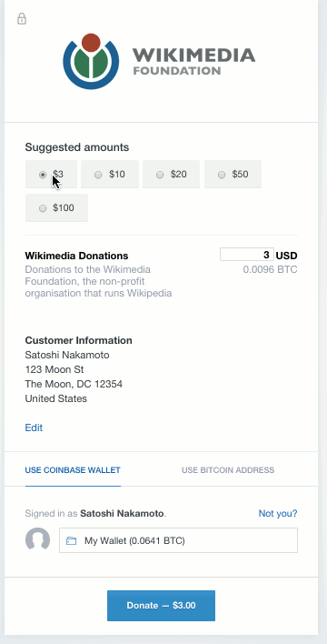The height and width of the screenshot is (644, 327).
Task: Pick the $50 suggested amount
Action: [x=233, y=175]
